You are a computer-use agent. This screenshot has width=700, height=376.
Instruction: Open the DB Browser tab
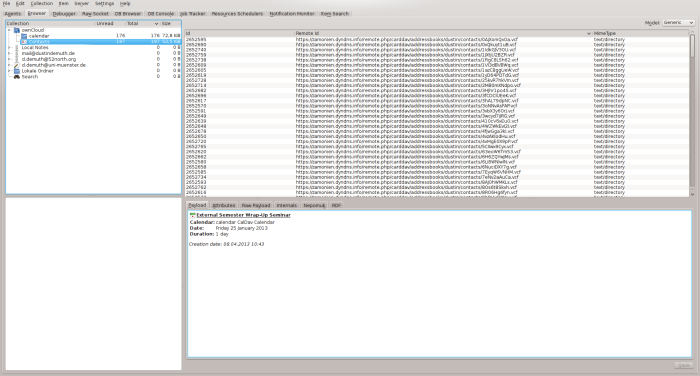[x=128, y=14]
